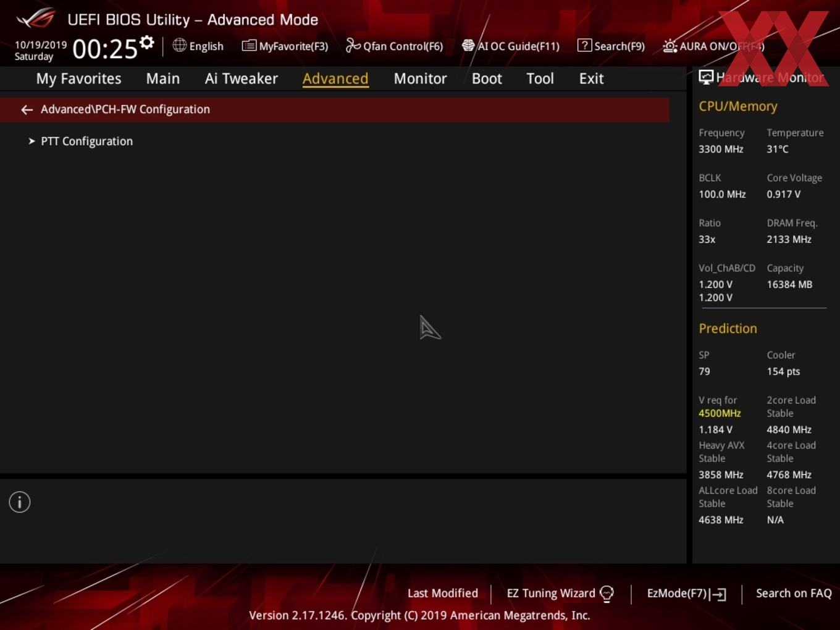Click the 3858 MHz Heavy AVX value
The image size is (840, 630).
point(721,475)
